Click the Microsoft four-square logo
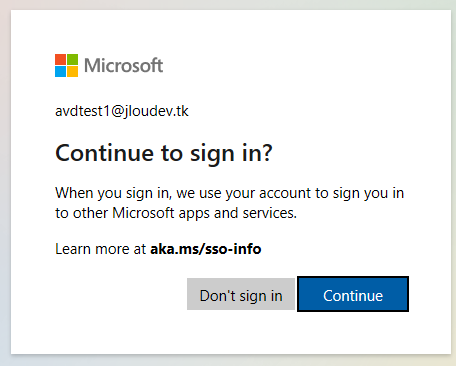Screen dimensions: 456x366 [66, 65]
